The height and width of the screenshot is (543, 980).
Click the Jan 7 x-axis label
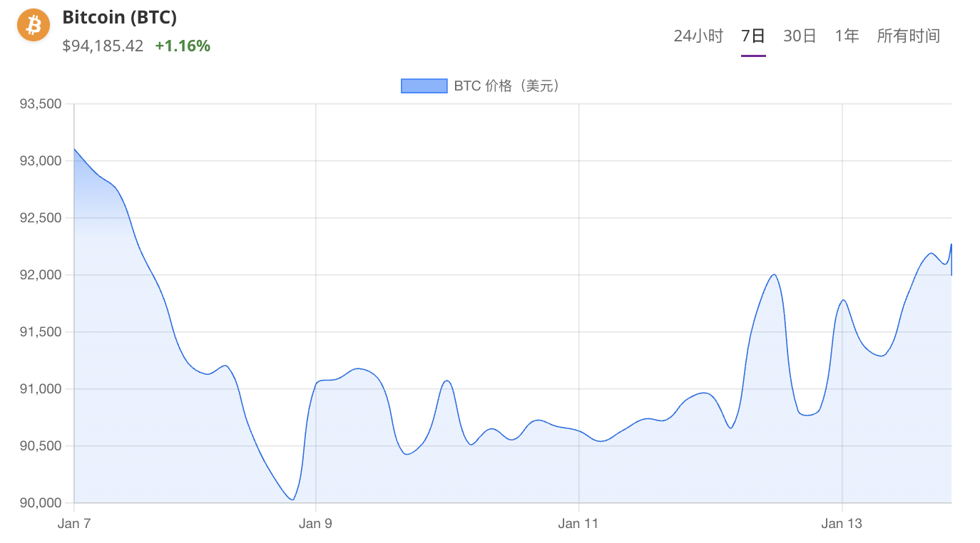click(x=74, y=524)
